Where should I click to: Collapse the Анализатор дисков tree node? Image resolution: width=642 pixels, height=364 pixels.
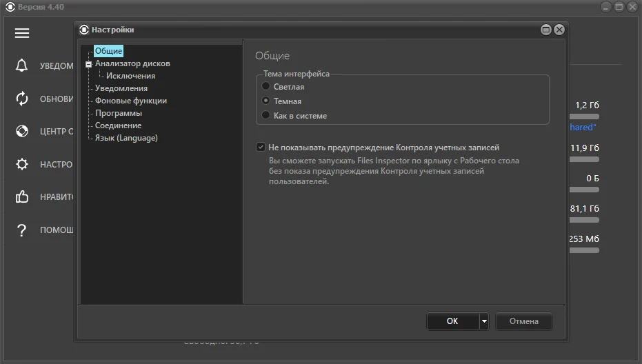(88, 64)
